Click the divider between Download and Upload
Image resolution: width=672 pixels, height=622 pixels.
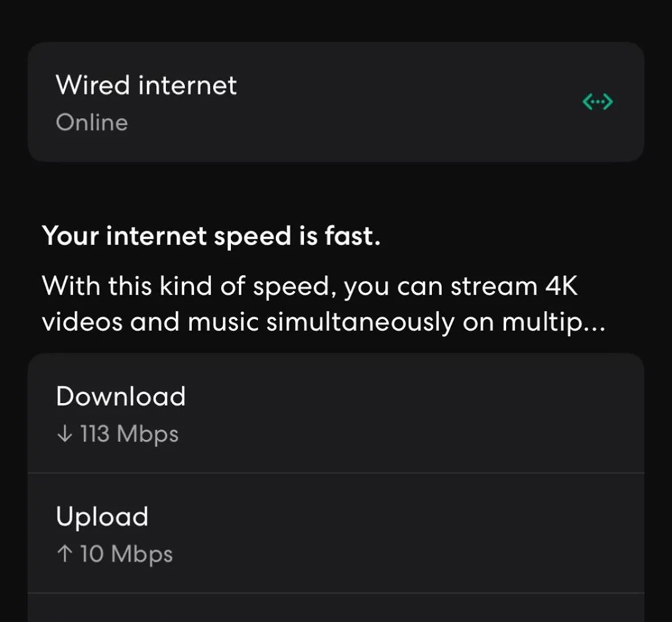pos(336,473)
